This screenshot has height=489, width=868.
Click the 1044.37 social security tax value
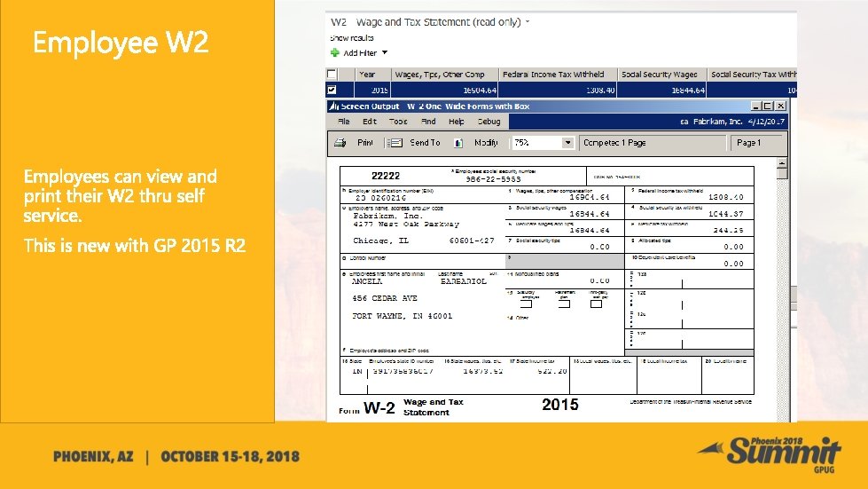point(726,214)
